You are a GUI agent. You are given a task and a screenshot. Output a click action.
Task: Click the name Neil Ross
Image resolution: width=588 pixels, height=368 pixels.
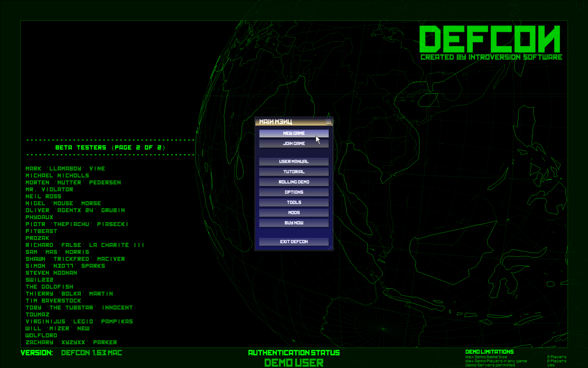tap(43, 196)
